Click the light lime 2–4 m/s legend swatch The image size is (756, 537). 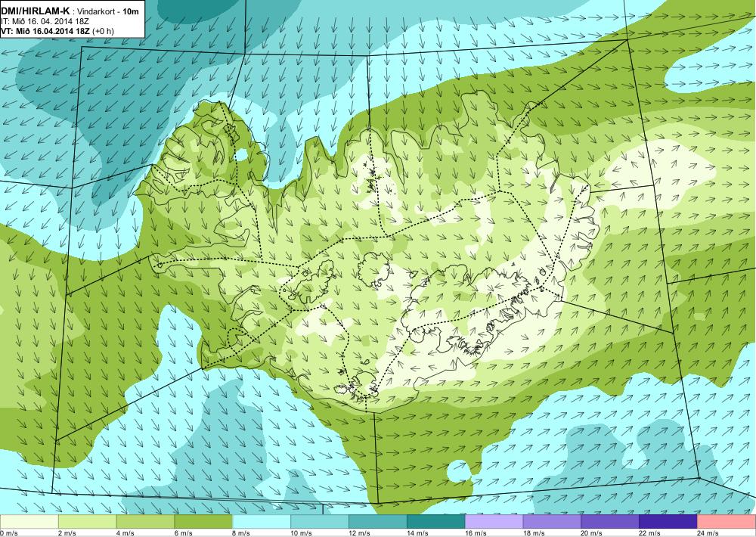pos(87,522)
